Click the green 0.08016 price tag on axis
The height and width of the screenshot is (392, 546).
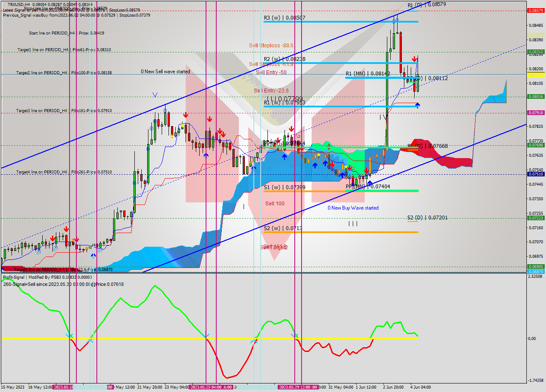pos(536,97)
